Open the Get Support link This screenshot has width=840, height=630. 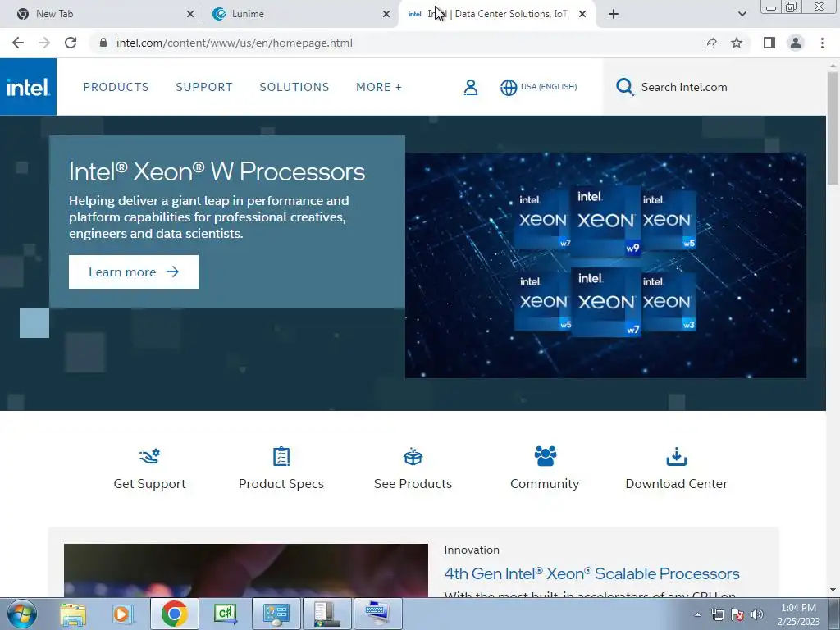tap(149, 484)
